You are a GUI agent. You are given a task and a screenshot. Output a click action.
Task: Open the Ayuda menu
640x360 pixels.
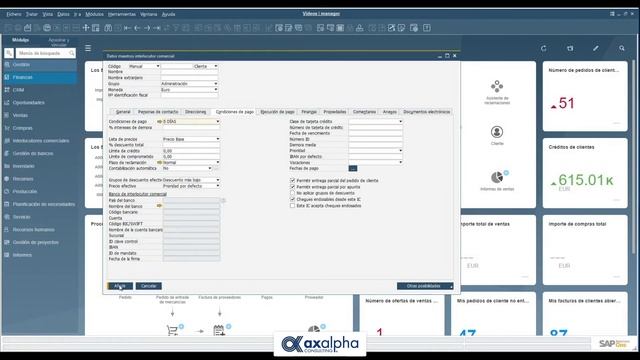click(169, 14)
